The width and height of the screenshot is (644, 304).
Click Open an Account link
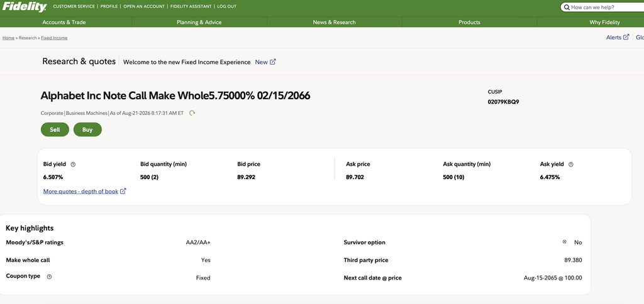click(144, 6)
